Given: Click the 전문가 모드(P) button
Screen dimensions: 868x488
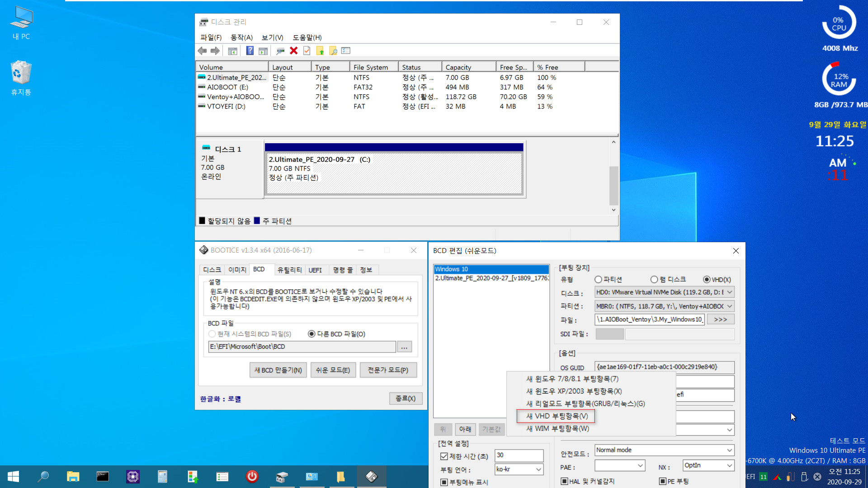Looking at the screenshot, I should (388, 370).
